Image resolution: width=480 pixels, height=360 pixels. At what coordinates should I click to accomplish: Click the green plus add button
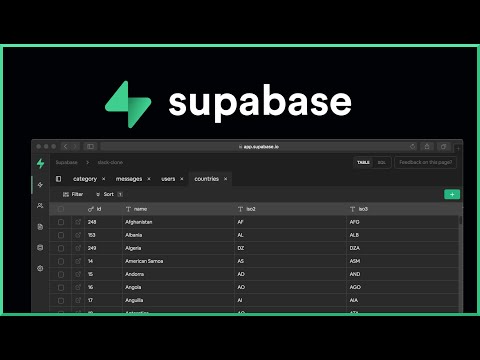click(x=452, y=194)
